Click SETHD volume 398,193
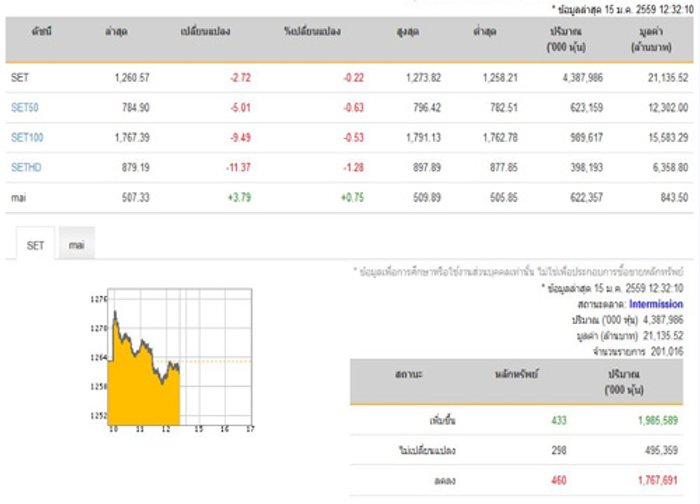The width and height of the screenshot is (700, 504). 586,167
